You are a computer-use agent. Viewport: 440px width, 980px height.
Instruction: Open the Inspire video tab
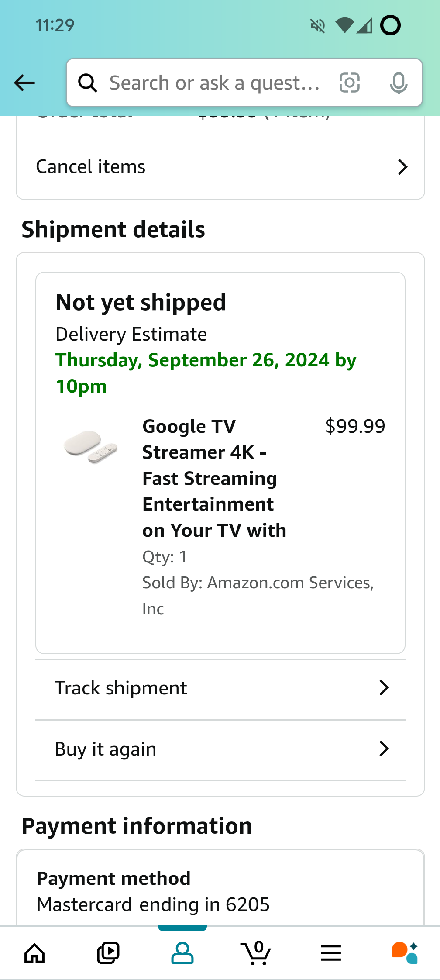[108, 952]
